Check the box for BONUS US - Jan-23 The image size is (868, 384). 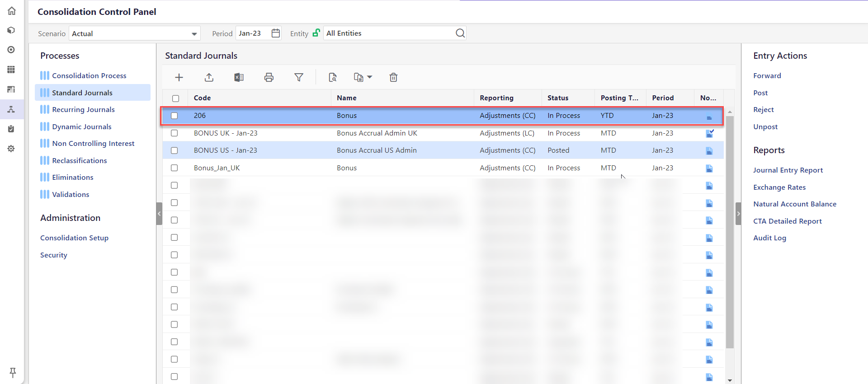[174, 150]
